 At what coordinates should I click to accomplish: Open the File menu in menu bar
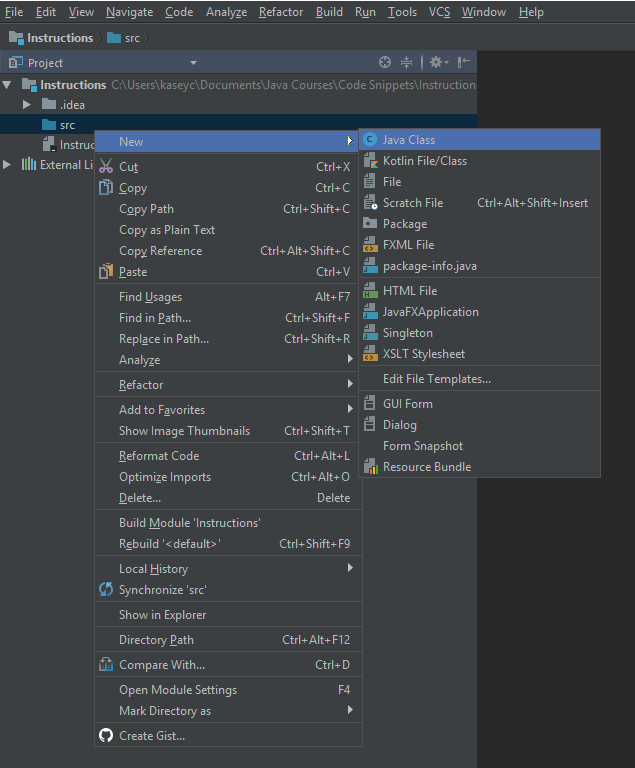coord(14,12)
